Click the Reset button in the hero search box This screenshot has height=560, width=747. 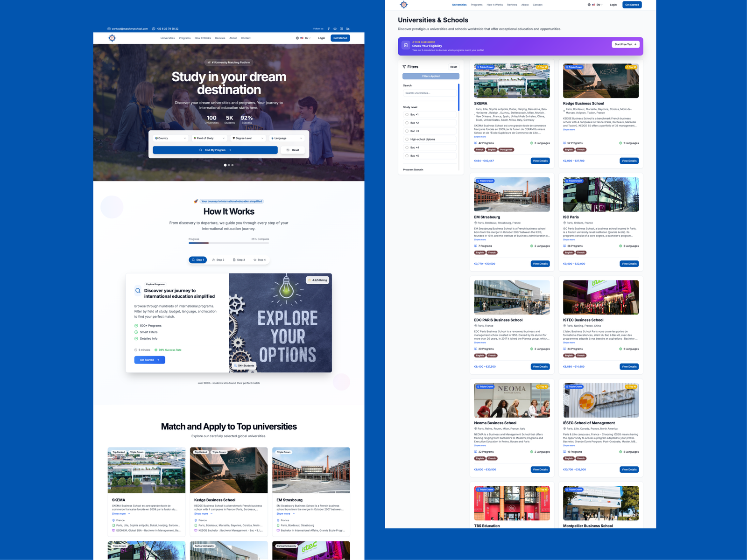[293, 150]
